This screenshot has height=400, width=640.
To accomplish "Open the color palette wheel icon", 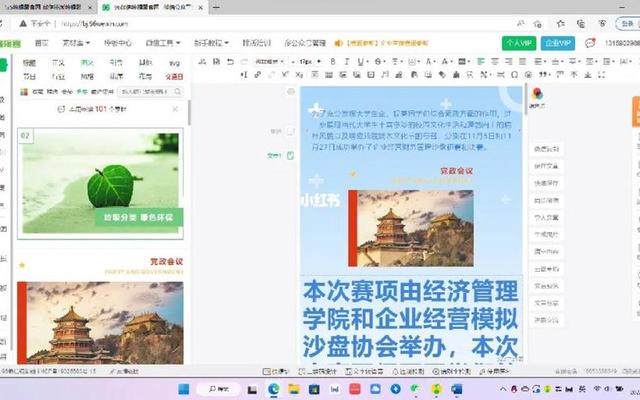I will (x=538, y=94).
